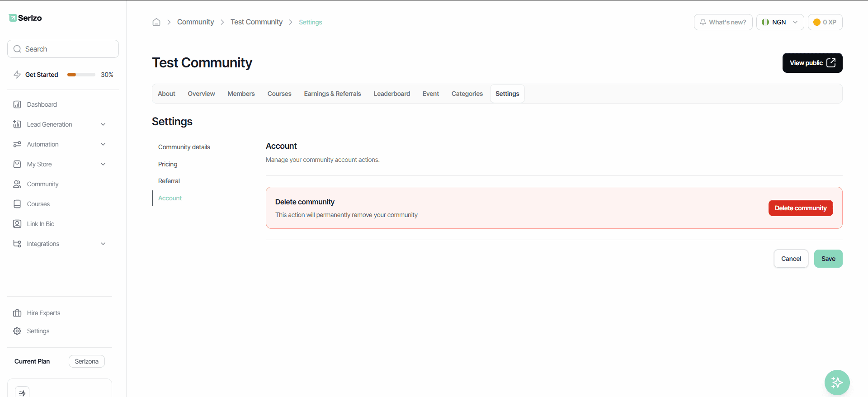The width and height of the screenshot is (868, 397).
Task: Select the Leaderboard tab
Action: pos(392,94)
